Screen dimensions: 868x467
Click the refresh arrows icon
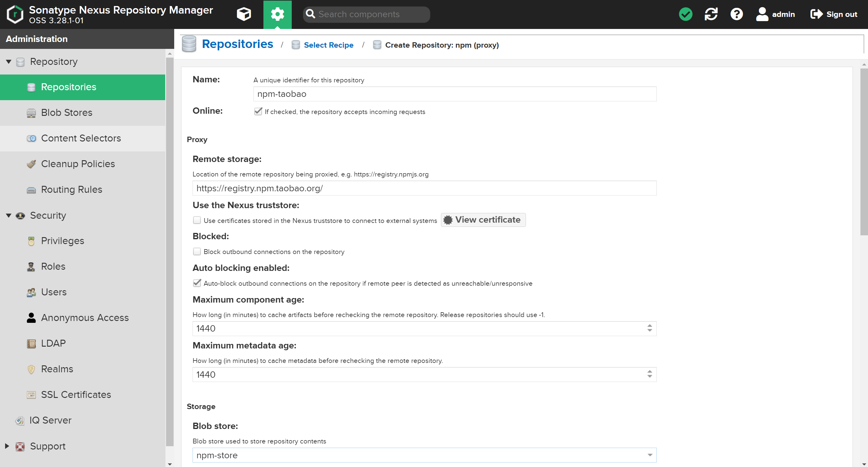tap(711, 14)
